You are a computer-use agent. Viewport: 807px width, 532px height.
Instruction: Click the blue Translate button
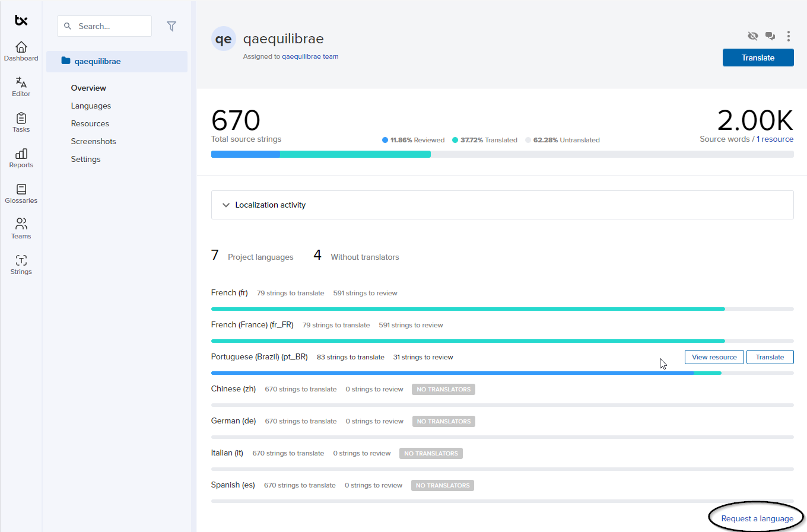click(x=758, y=58)
